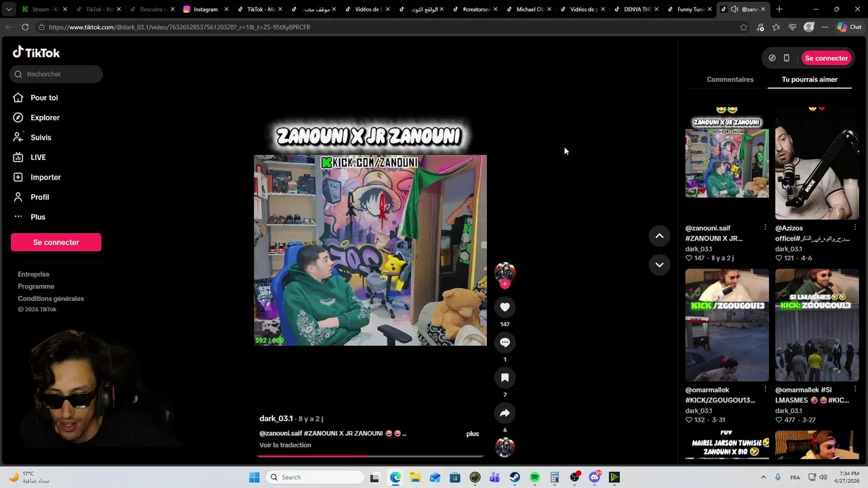Play ZANOUNI X JR recommended thumbnail
Screen dimensions: 868x488
(x=727, y=163)
